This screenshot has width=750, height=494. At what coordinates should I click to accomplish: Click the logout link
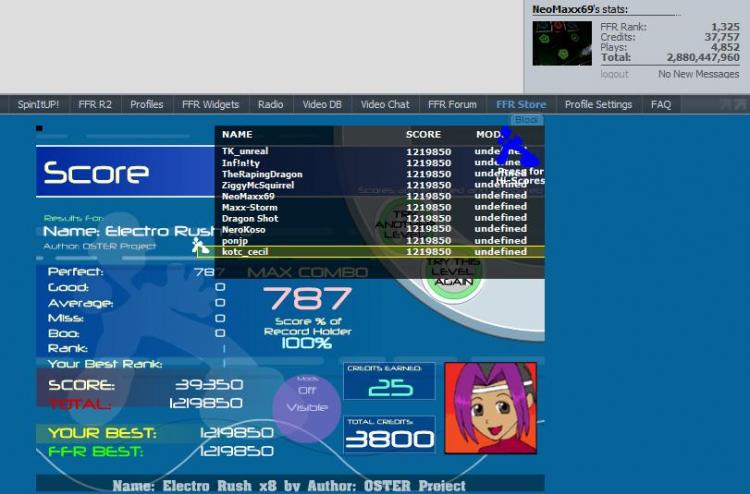(x=615, y=74)
